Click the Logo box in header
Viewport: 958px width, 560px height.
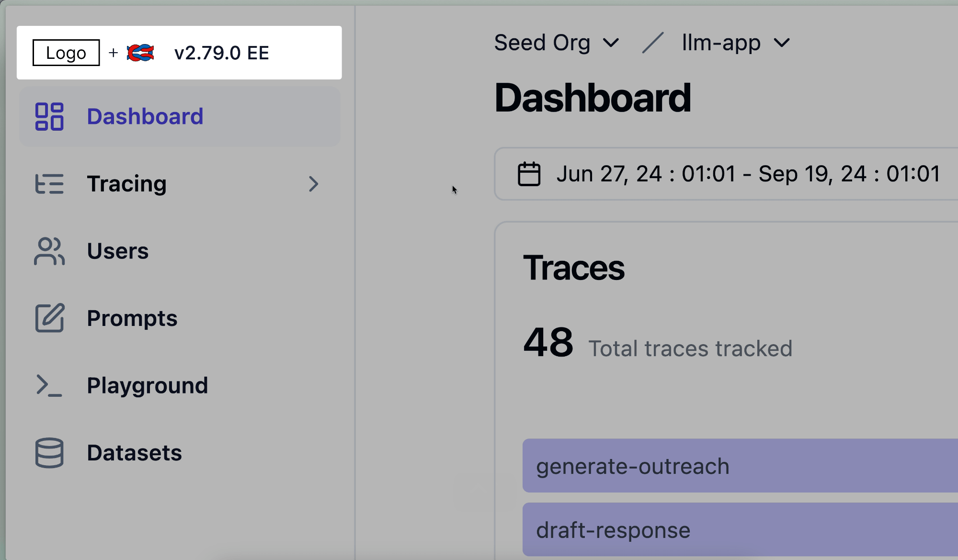(x=66, y=53)
